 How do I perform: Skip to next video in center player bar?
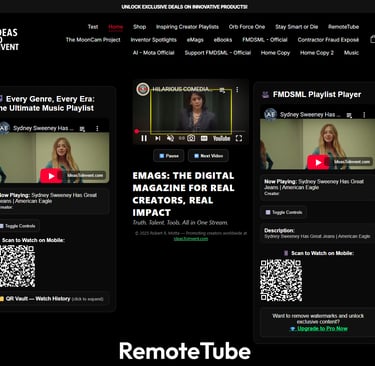pos(157,138)
